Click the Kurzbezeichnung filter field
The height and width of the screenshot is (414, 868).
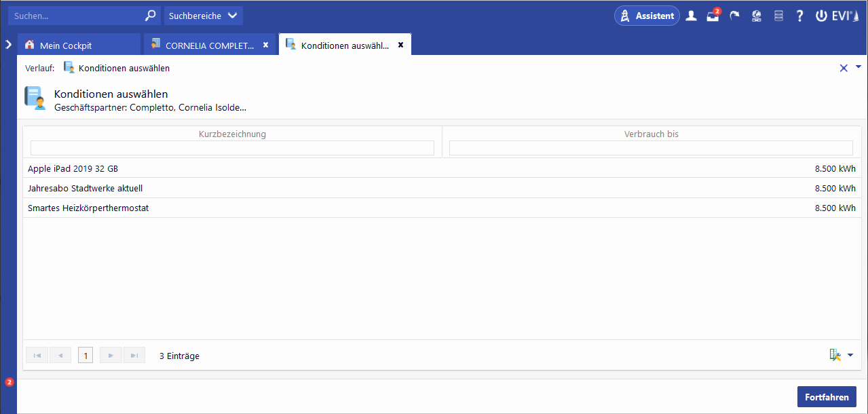tap(232, 148)
